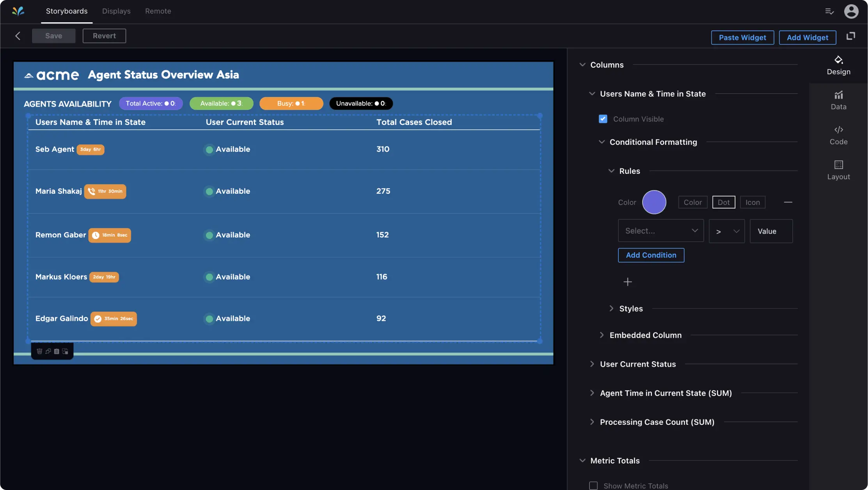
Task: Click the back arrow icon
Action: click(x=18, y=36)
